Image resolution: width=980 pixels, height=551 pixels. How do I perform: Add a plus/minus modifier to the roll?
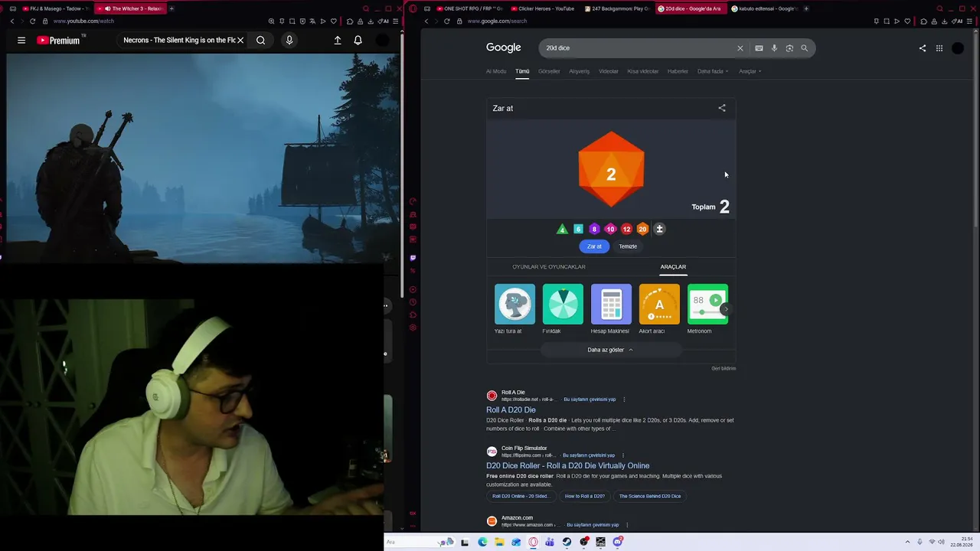659,229
